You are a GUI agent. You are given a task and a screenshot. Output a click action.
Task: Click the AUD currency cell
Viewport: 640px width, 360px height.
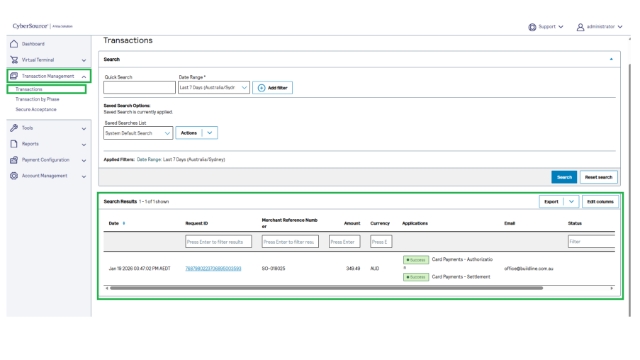pyautogui.click(x=375, y=268)
